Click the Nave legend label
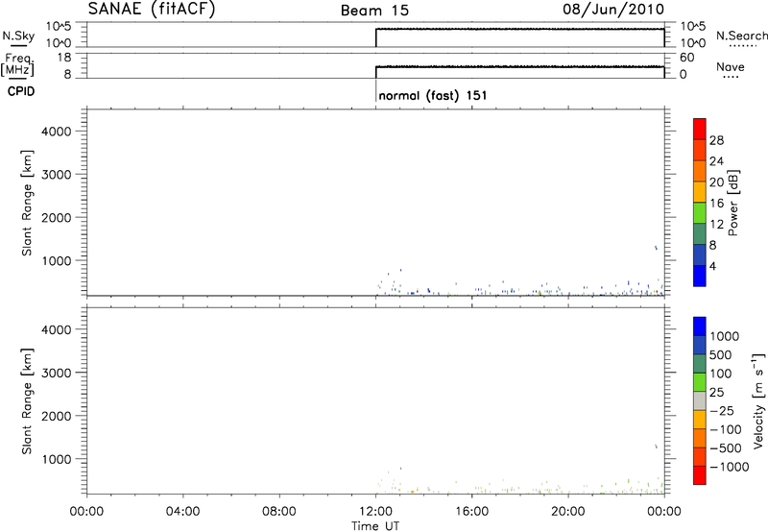This screenshot has width=768, height=532. pyautogui.click(x=731, y=66)
